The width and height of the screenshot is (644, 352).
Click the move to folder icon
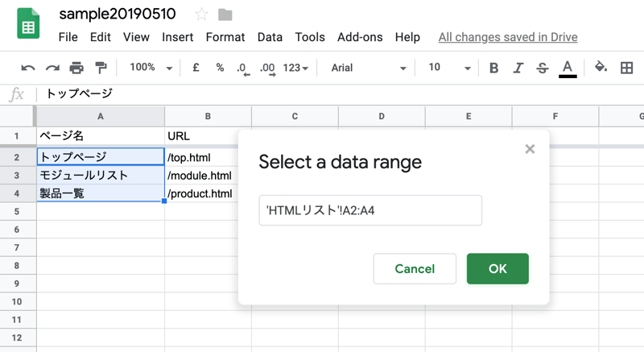point(225,14)
